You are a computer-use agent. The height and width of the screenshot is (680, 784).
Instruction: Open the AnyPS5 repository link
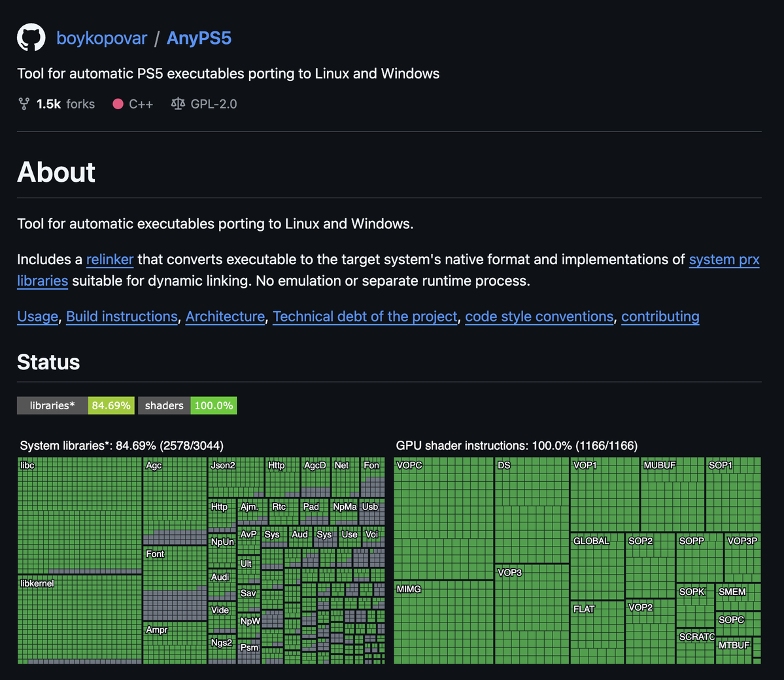coord(199,38)
